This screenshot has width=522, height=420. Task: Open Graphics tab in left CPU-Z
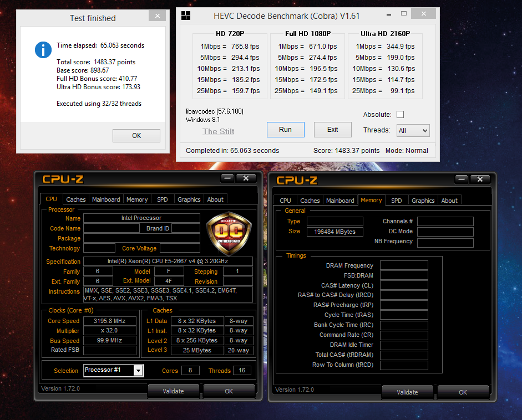[x=189, y=199]
